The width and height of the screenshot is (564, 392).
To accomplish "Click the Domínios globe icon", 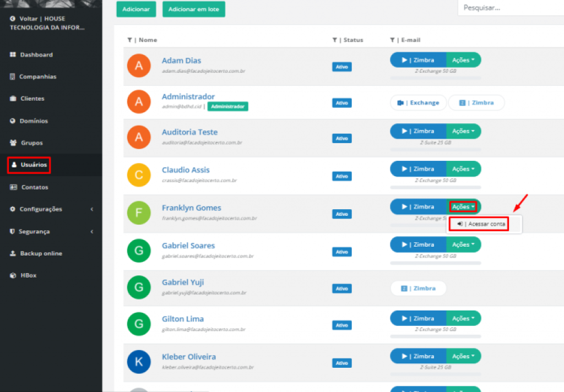I will click(13, 121).
